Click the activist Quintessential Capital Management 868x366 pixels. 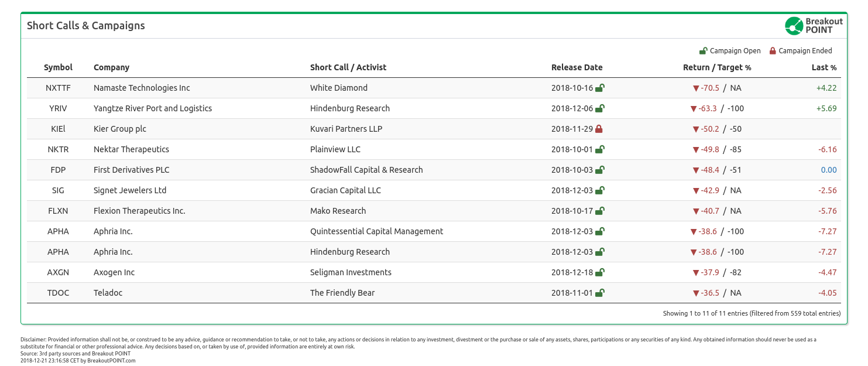(x=377, y=231)
